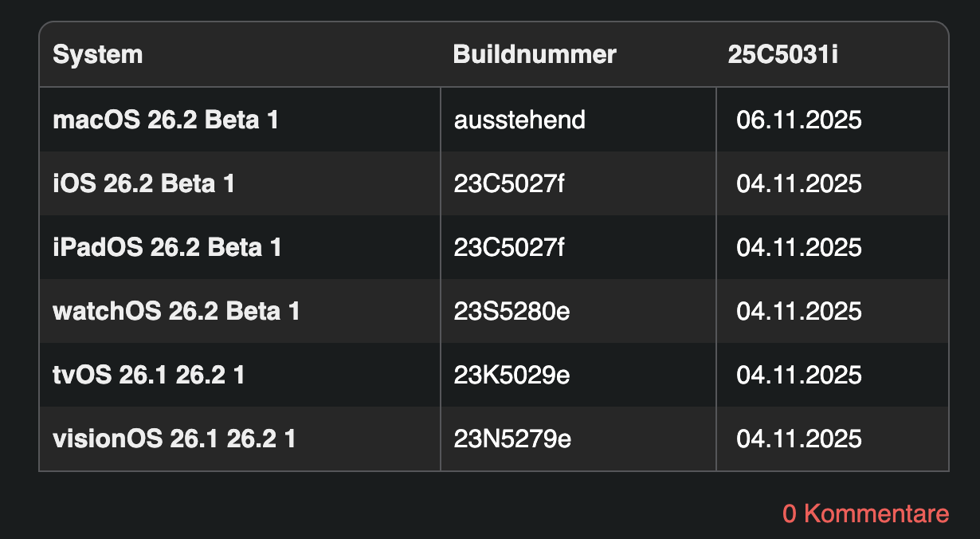Click build number 23K5029e
The height and width of the screenshot is (539, 980).
(x=512, y=375)
